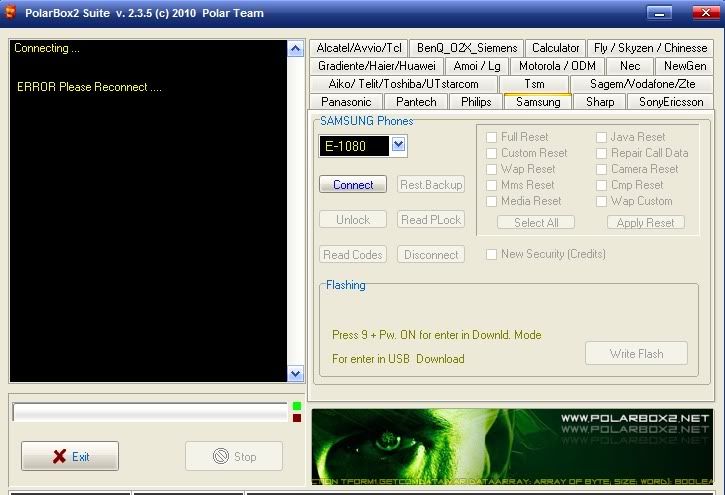The image size is (725, 495).
Task: Click the Read PLock button
Action: (431, 220)
